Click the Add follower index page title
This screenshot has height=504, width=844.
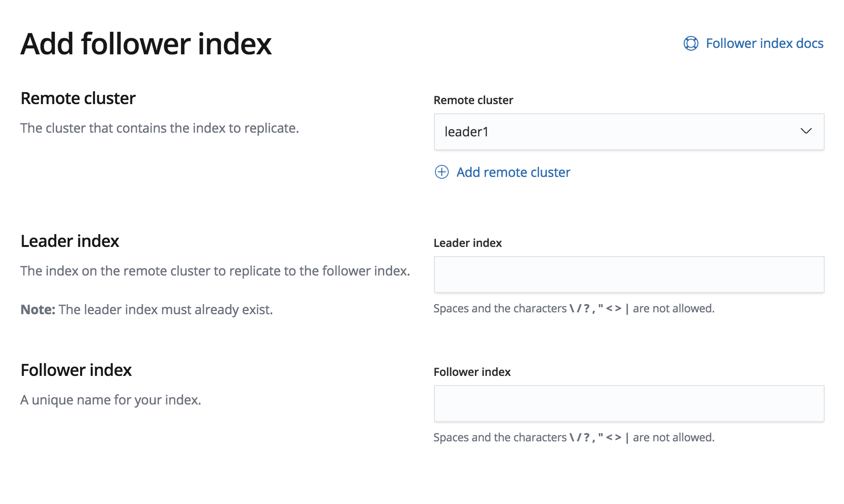point(147,44)
